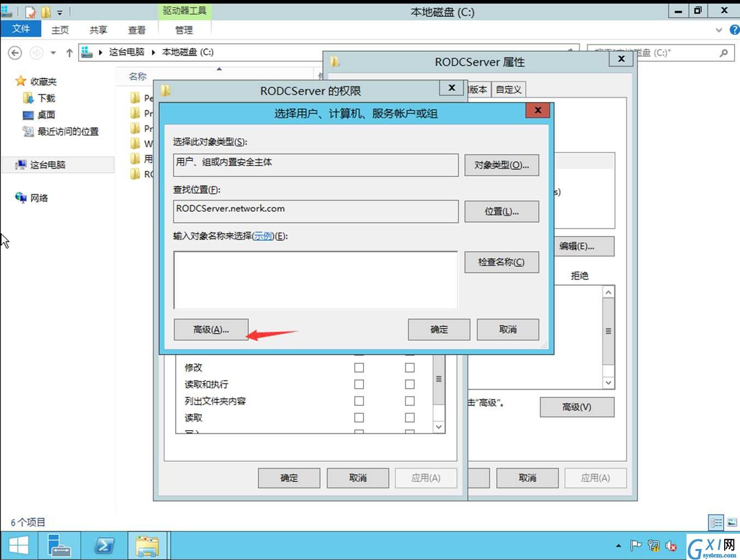Click the 名称 column header

pos(138,76)
